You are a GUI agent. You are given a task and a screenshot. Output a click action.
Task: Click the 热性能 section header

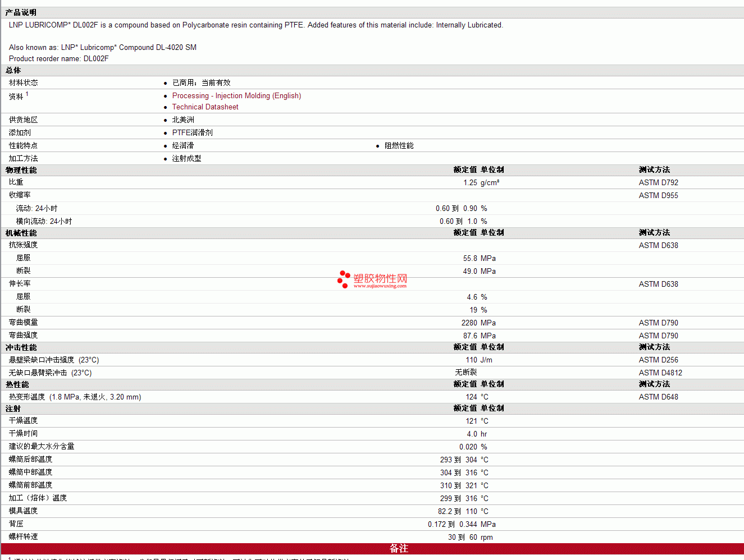tap(17, 384)
